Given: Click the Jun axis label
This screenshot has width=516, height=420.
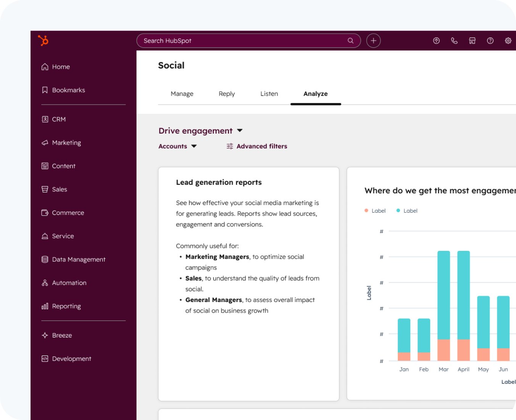Looking at the screenshot, I should click(x=503, y=369).
